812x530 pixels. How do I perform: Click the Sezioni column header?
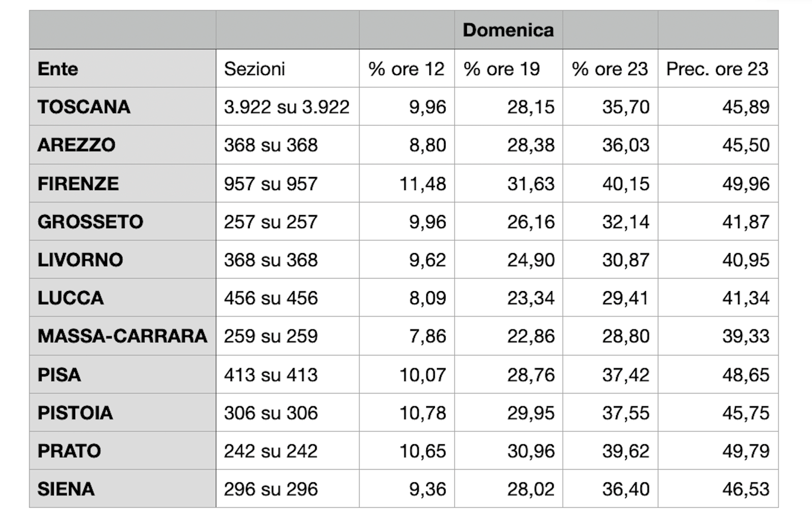[254, 69]
